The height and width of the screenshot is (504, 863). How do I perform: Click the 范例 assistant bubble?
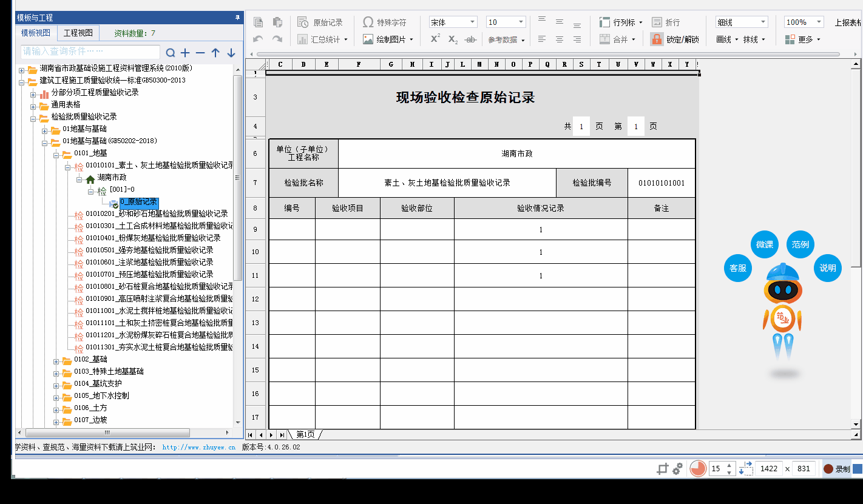800,244
